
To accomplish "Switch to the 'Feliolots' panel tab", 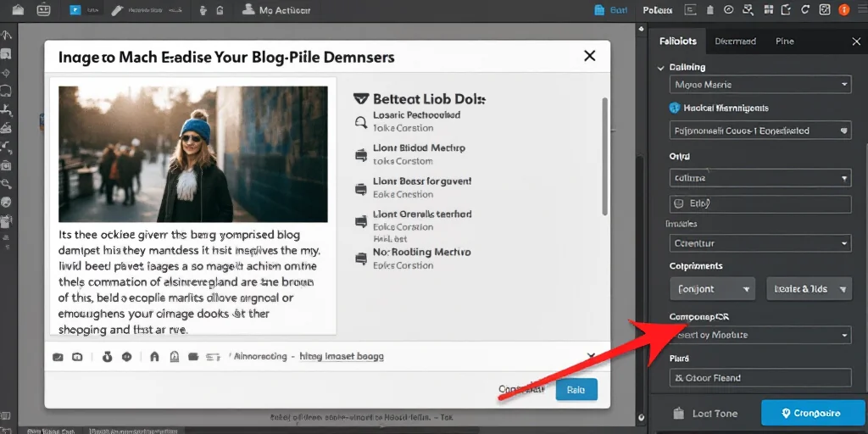I will [678, 41].
